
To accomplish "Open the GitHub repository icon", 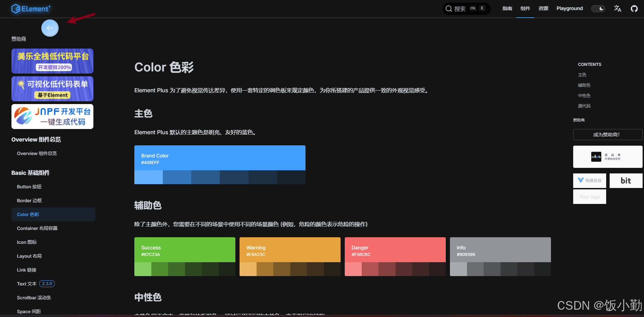I will coord(634,8).
